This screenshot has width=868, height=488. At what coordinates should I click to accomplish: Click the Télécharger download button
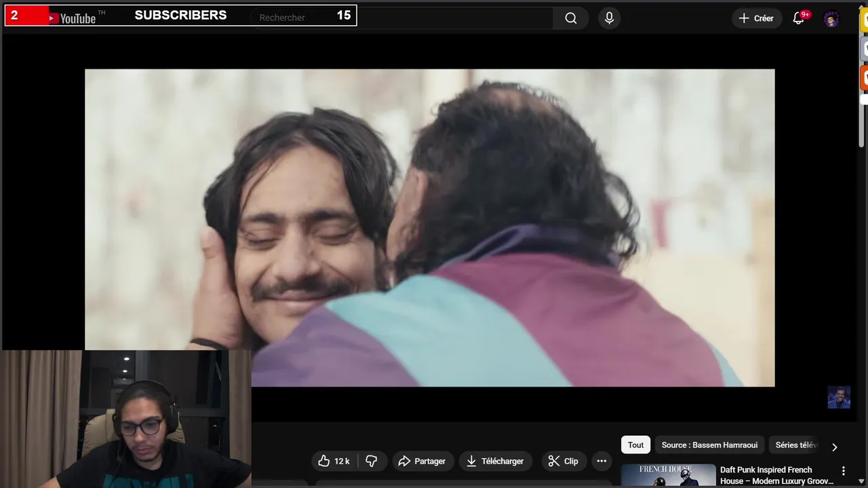[496, 461]
